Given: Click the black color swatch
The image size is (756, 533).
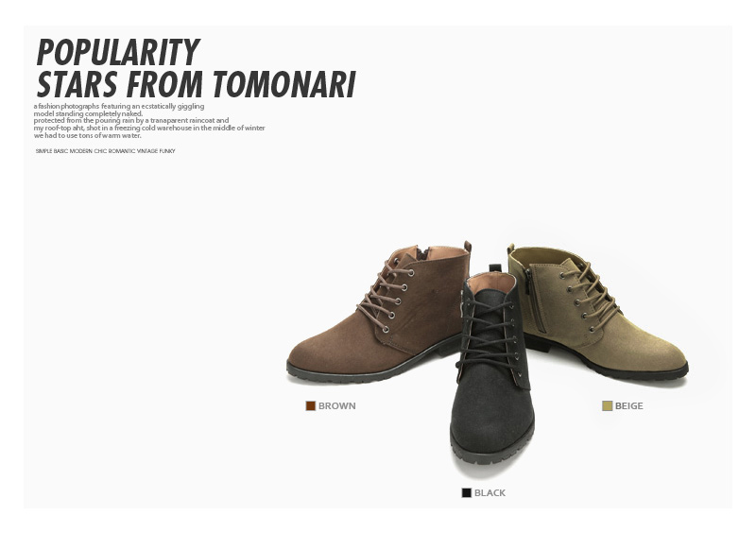Looking at the screenshot, I should tap(466, 492).
